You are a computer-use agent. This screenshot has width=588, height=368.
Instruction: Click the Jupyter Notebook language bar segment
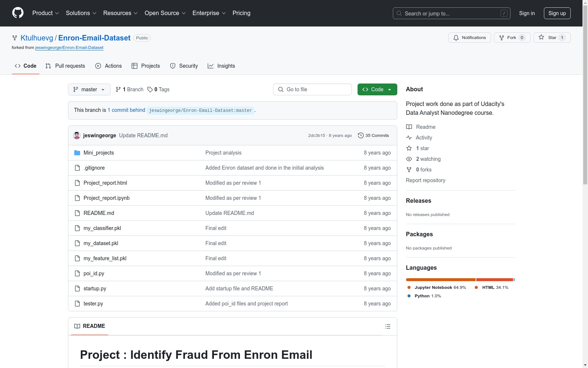click(x=441, y=280)
